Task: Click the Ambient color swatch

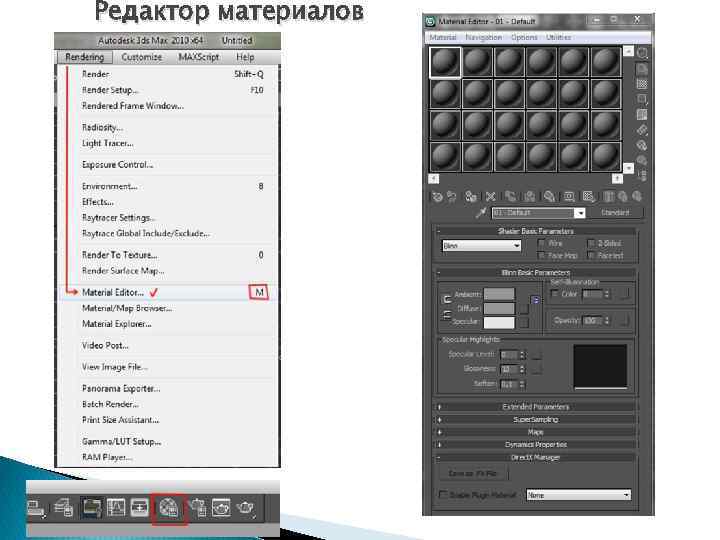Action: 500,294
